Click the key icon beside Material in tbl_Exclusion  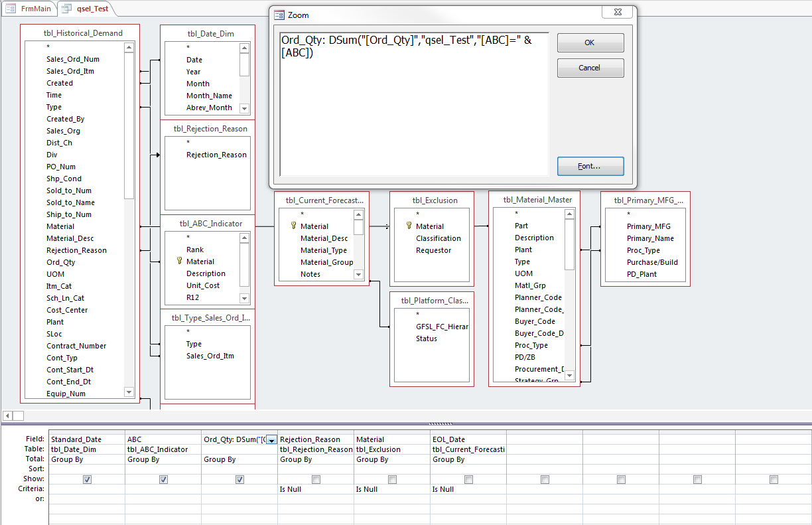409,226
